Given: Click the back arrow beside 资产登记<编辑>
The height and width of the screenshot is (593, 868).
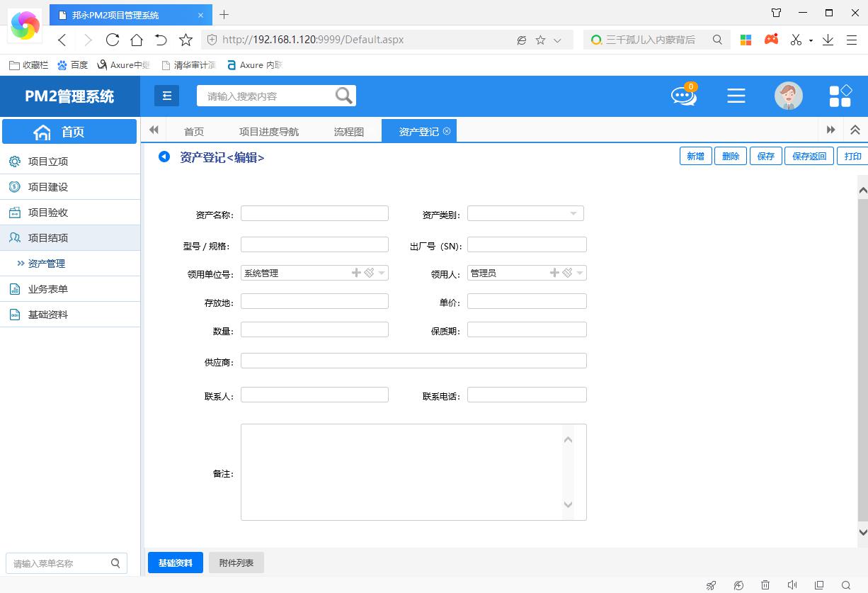Looking at the screenshot, I should click(x=164, y=157).
